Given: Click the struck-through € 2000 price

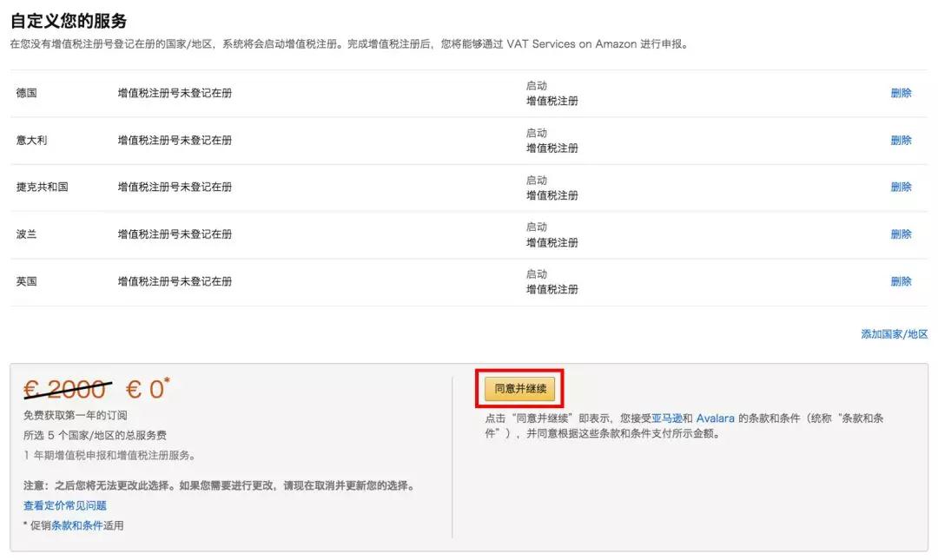Looking at the screenshot, I should 67,390.
